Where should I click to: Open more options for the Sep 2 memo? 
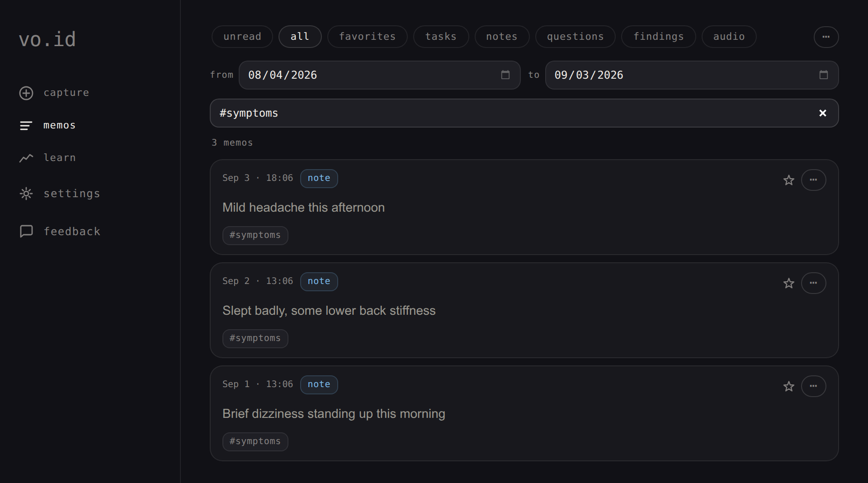[814, 283]
